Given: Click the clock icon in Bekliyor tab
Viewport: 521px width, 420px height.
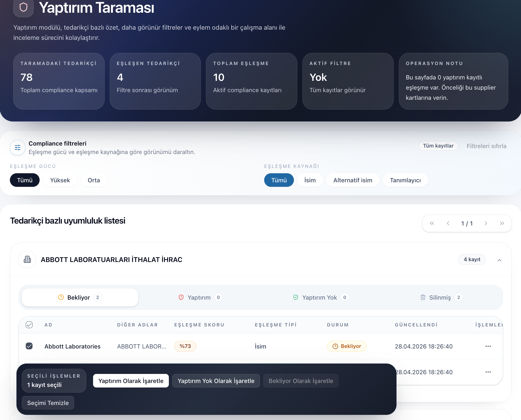Looking at the screenshot, I should point(61,297).
